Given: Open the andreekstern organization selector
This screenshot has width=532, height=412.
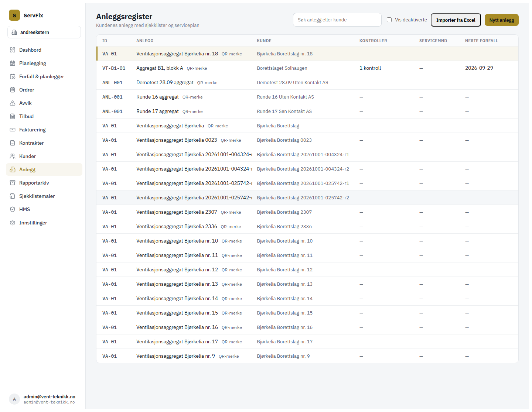Looking at the screenshot, I should tap(44, 32).
